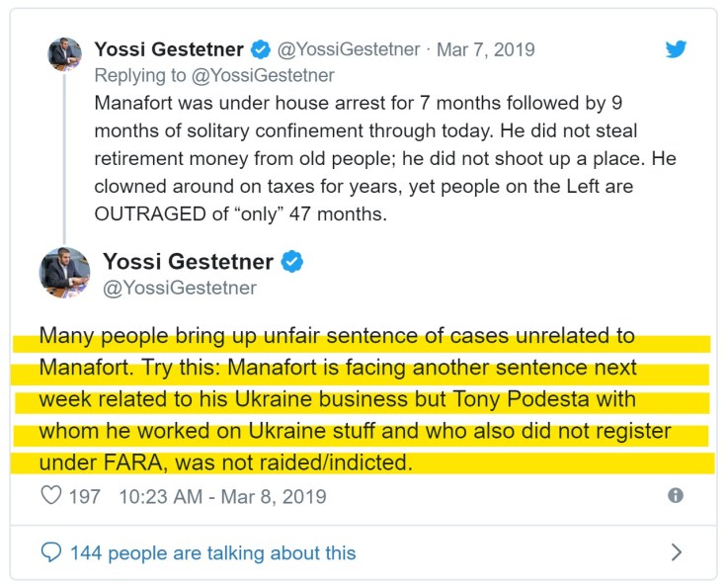Screen dimensions: 727x588
Task: Open the small profile avatar in the earlier tweet
Action: tap(65, 54)
